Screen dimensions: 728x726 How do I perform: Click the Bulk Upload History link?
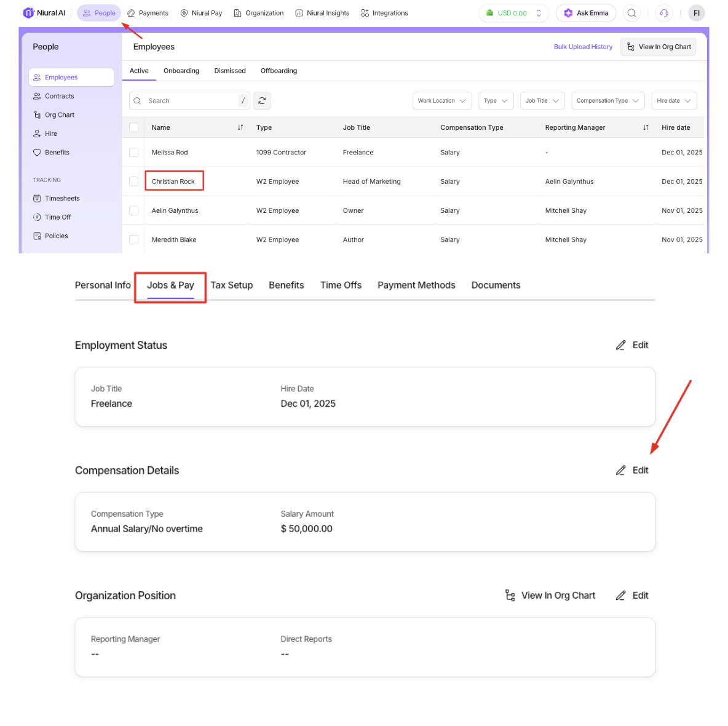click(583, 47)
